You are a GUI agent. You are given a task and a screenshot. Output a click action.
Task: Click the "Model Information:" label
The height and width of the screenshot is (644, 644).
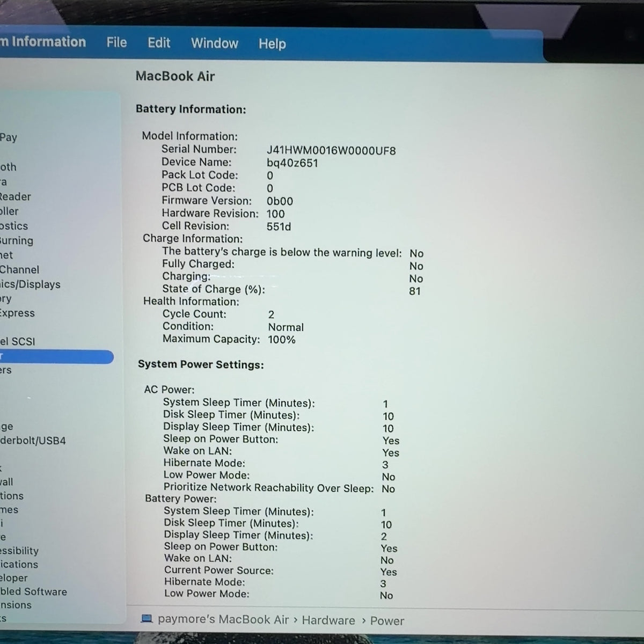click(x=189, y=136)
